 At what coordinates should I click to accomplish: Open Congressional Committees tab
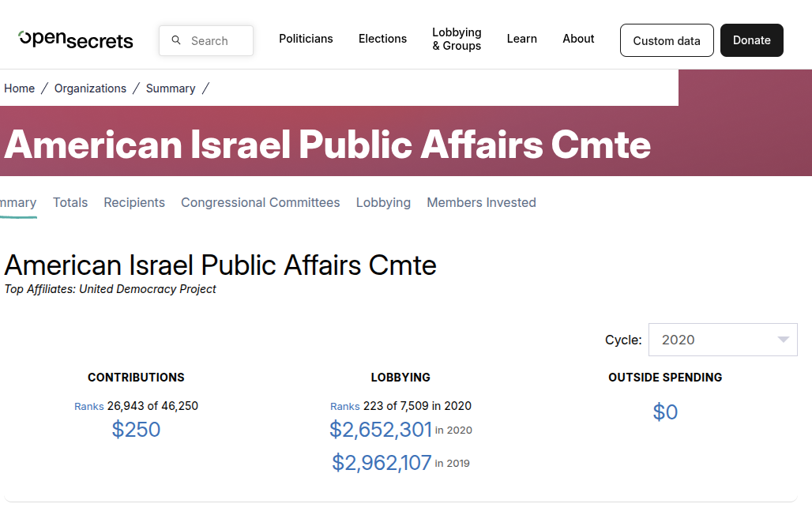[261, 202]
